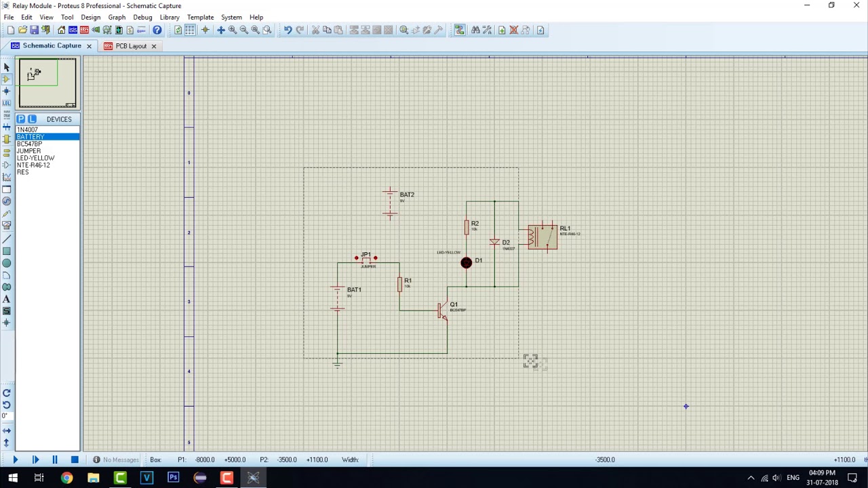
Task: Zoom to view entire sheet icon
Action: coord(255,30)
